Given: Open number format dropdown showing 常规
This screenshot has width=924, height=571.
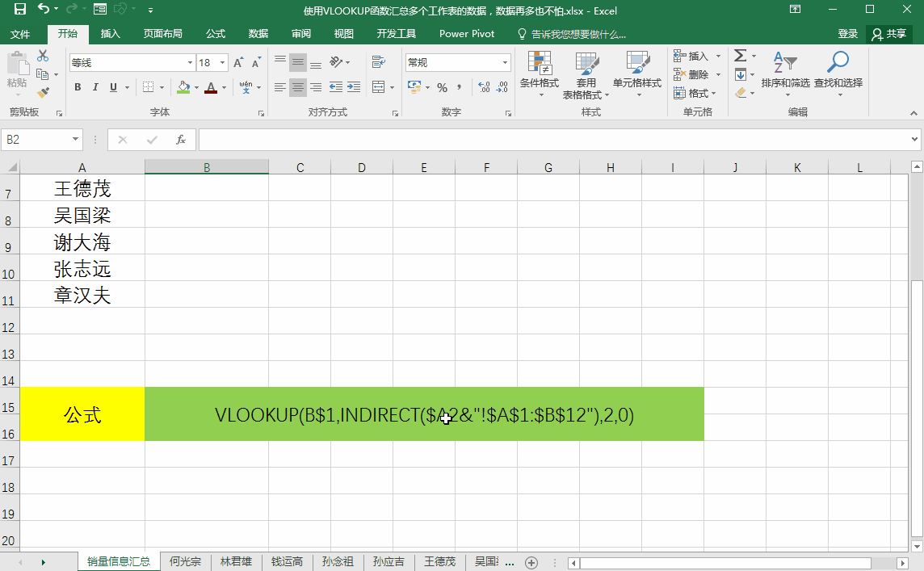Looking at the screenshot, I should click(505, 62).
